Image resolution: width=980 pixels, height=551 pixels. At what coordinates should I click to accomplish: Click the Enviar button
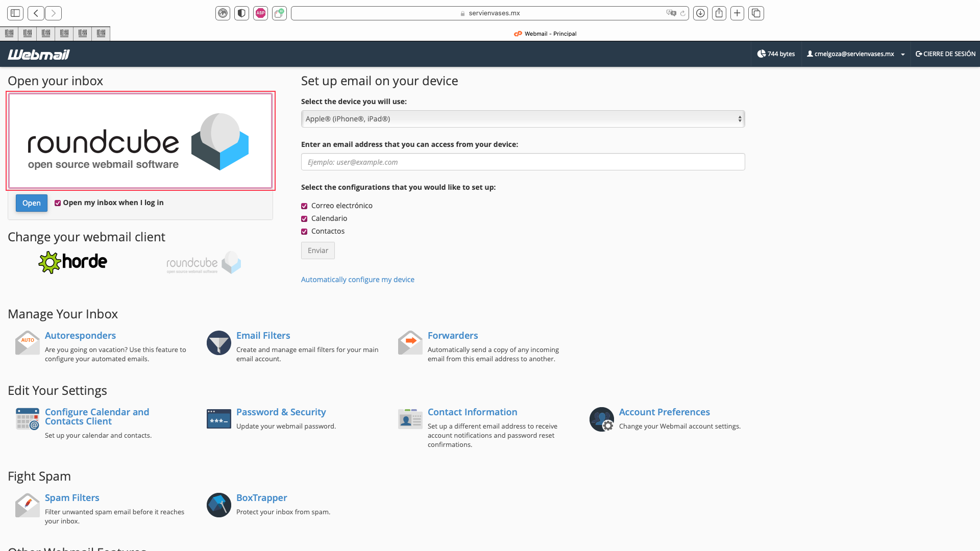(x=318, y=251)
